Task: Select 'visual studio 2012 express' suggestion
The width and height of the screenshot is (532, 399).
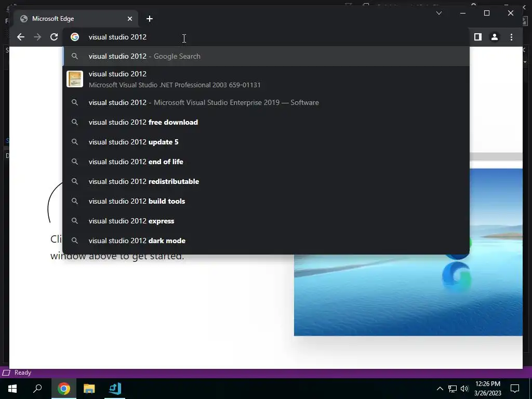Action: point(267,221)
